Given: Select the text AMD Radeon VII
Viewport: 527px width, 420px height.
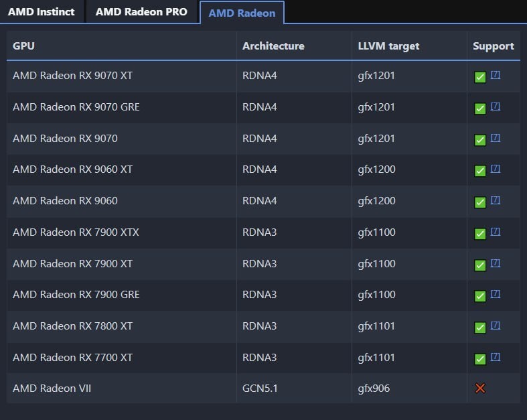Looking at the screenshot, I should (x=52, y=389).
